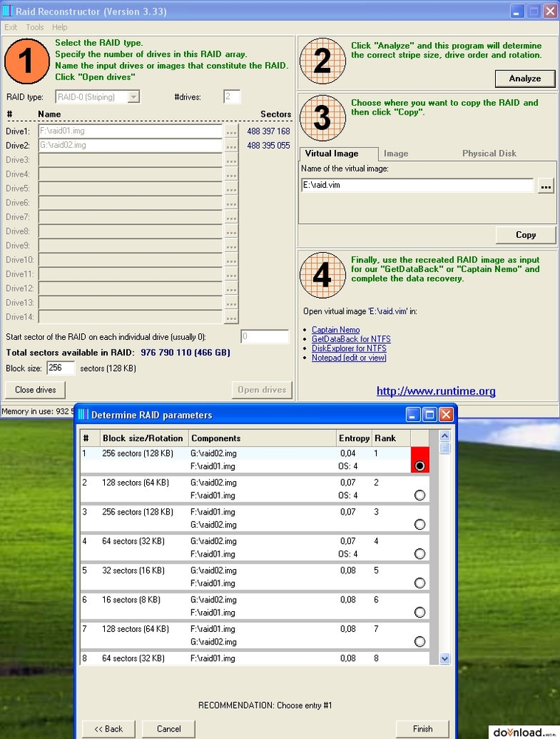Click browse button for Drive14
Viewport: 560px width, 739px height.
pyautogui.click(x=231, y=317)
